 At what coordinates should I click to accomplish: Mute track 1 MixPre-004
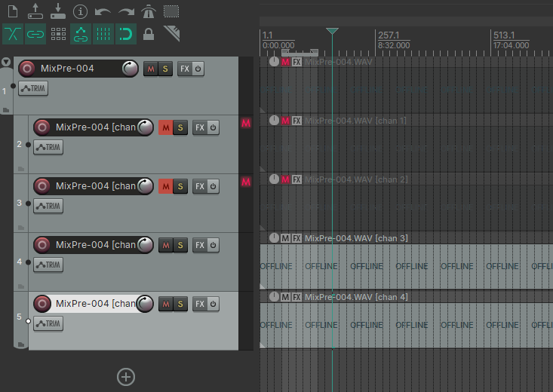click(x=151, y=69)
